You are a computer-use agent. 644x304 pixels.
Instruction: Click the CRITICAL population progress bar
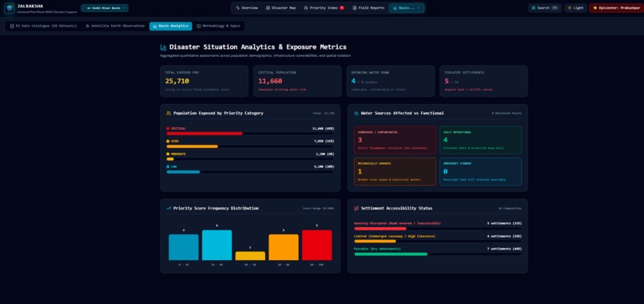pos(250,134)
